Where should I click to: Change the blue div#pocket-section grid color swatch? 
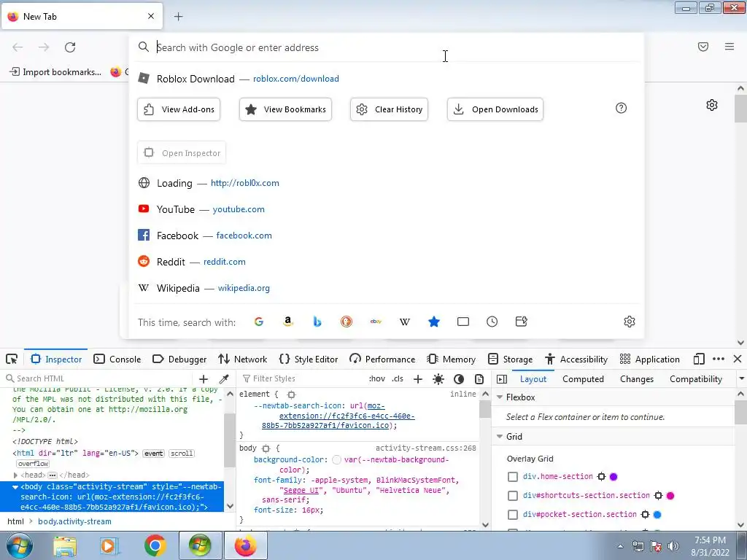click(657, 515)
